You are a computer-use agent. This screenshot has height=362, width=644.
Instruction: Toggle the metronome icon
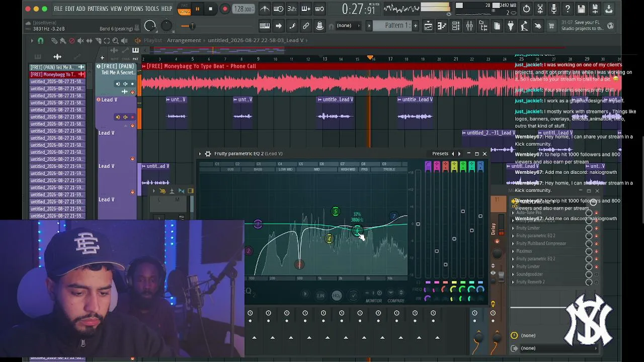coord(265,9)
